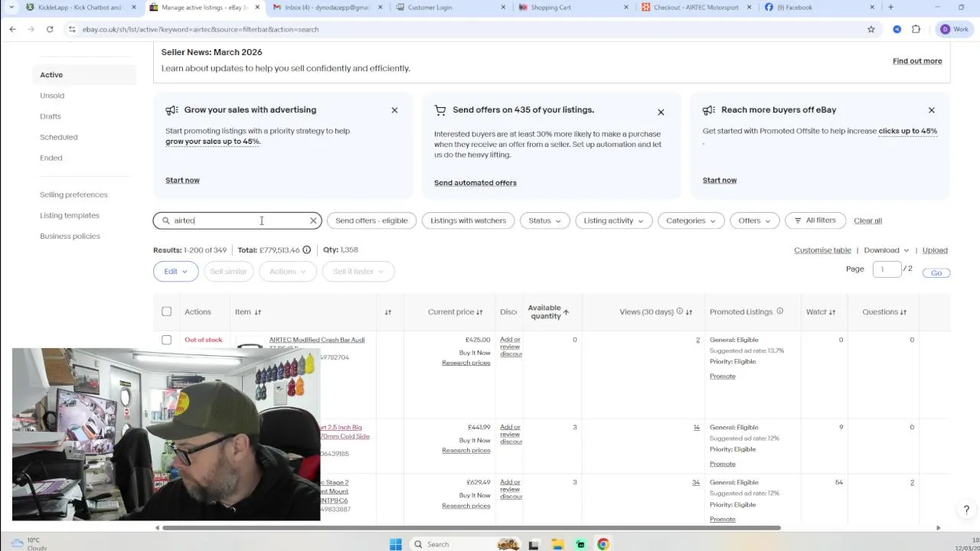
Task: Open the Edit dropdown button
Action: point(175,272)
